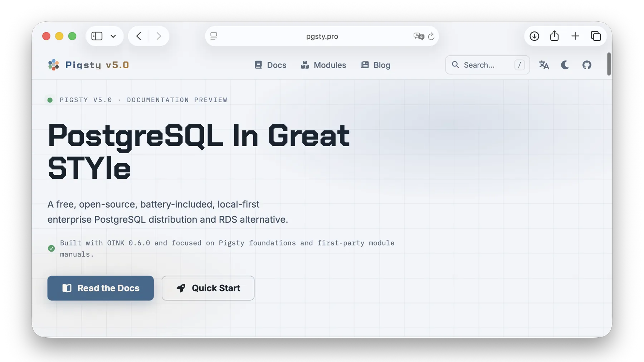Click the Read the Docs button
644x362 pixels.
[101, 288]
